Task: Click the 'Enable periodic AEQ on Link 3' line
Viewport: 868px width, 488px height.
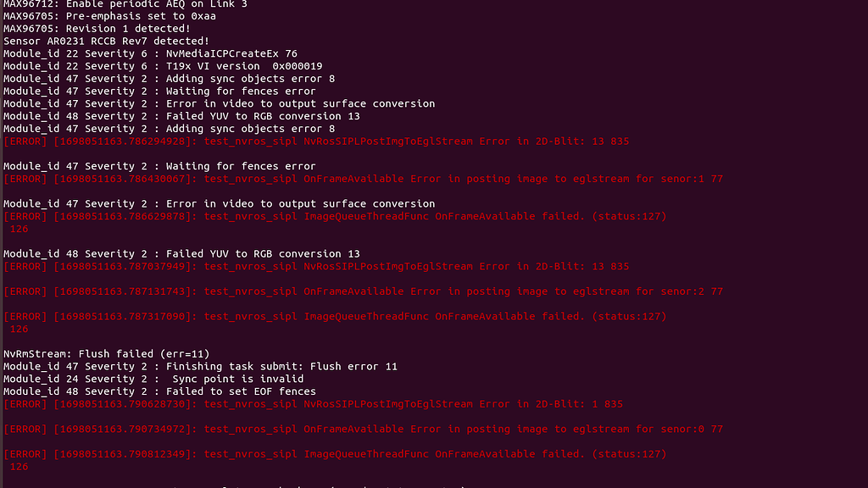Action: (125, 4)
